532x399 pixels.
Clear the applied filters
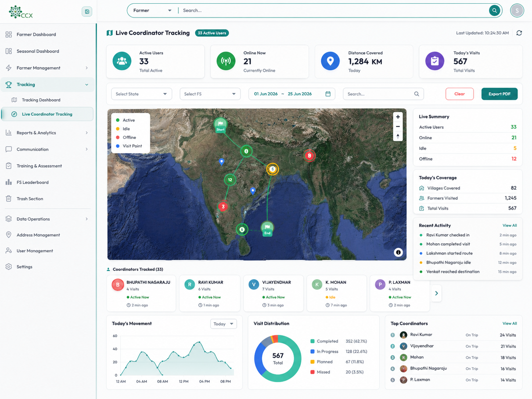[x=460, y=94]
